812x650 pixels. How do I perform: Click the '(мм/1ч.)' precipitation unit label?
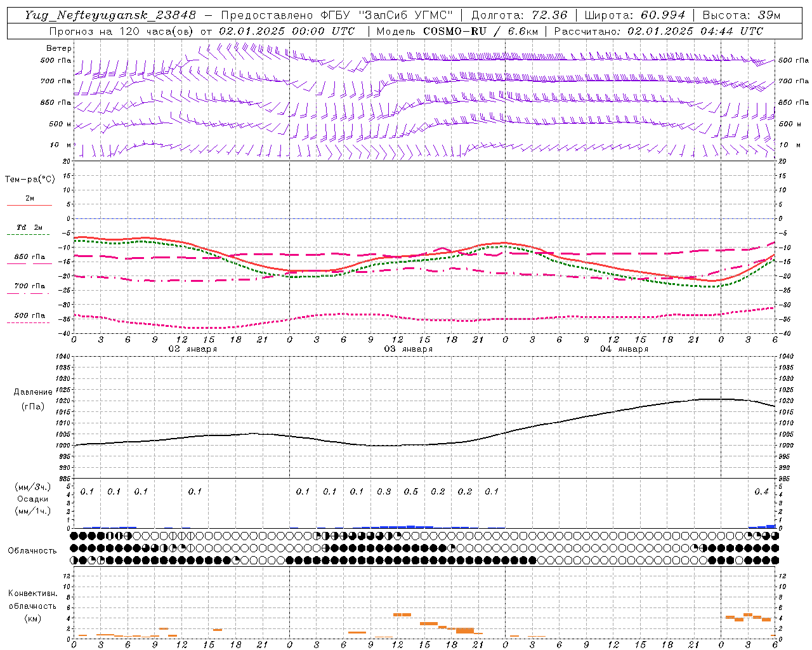32,511
